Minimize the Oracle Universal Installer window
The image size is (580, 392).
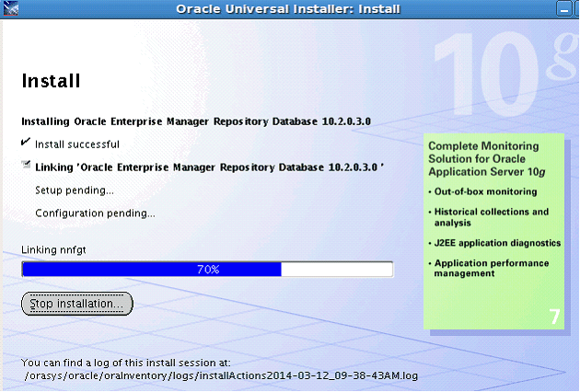click(x=563, y=9)
